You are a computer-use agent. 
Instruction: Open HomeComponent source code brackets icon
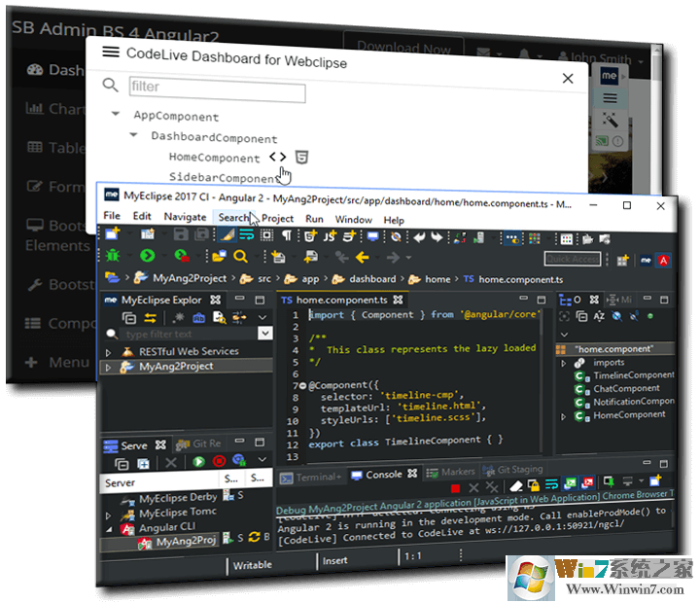point(278,157)
